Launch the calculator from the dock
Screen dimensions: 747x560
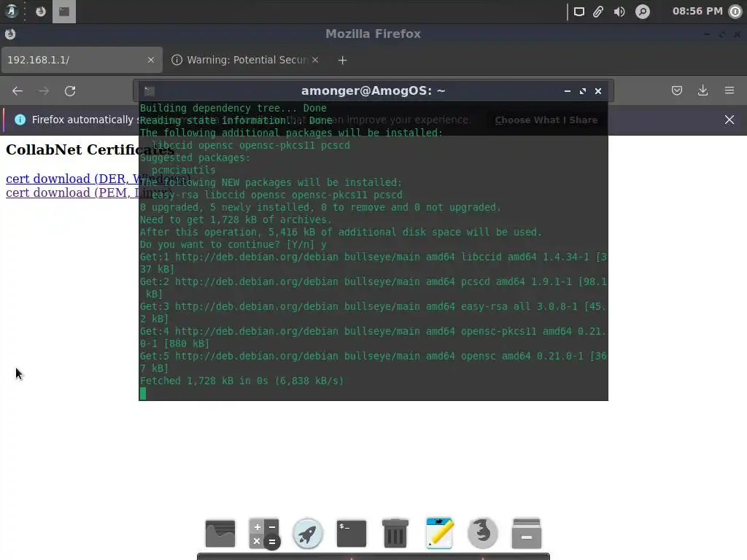tap(264, 533)
